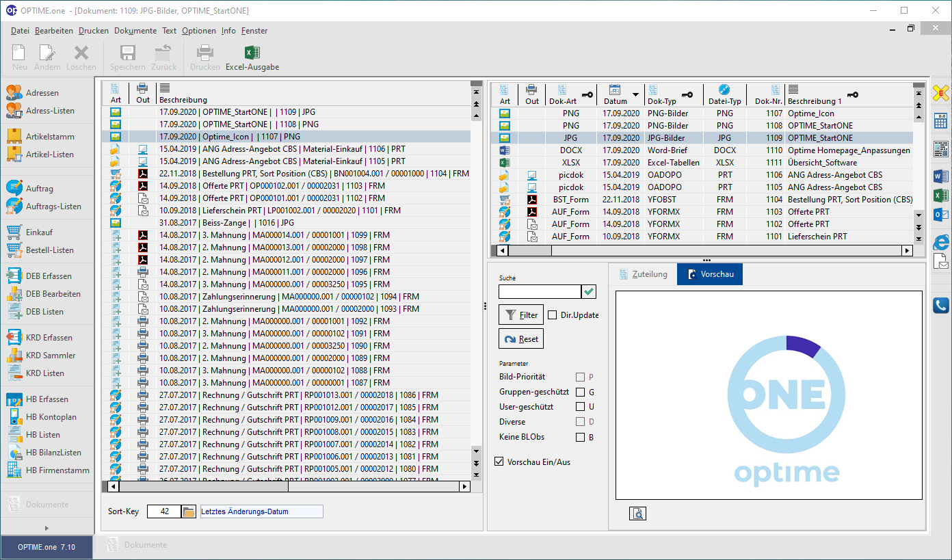Open Internet Explorer icon in sidebar
952x560 pixels.
pos(941,242)
